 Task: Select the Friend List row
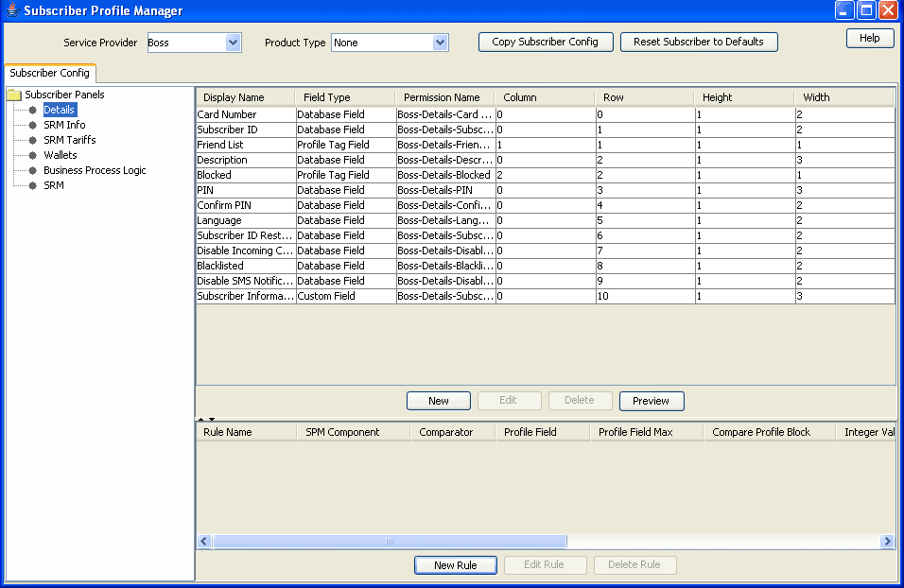[546, 145]
